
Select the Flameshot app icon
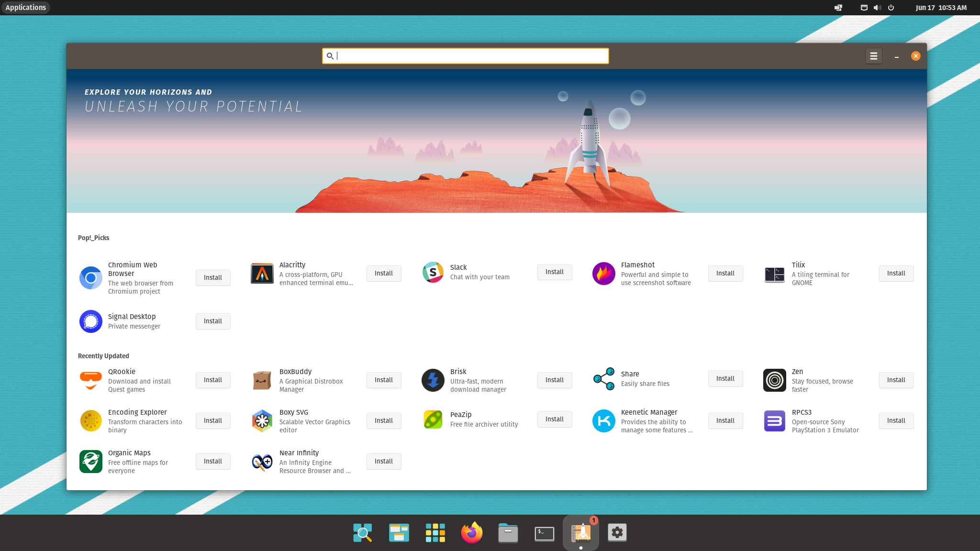tap(604, 274)
